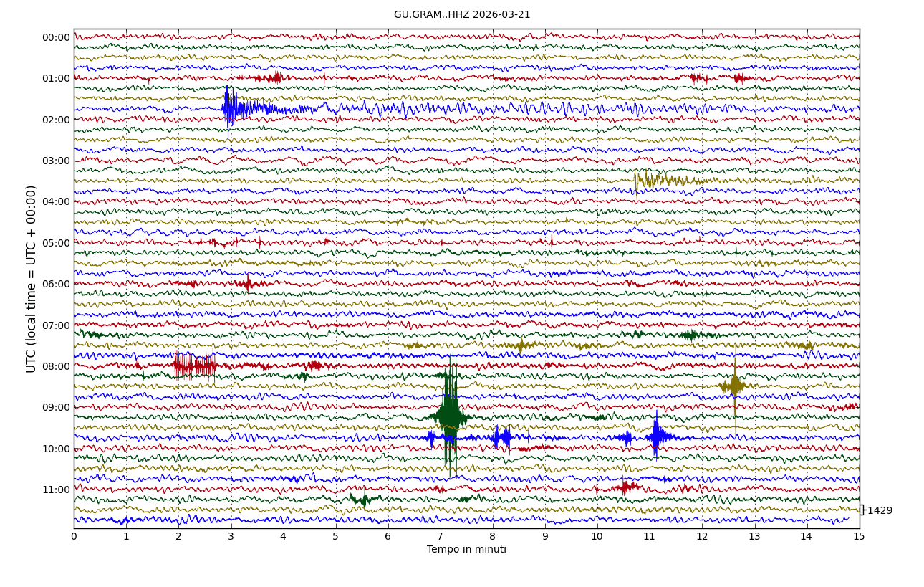Select the blue burst near minute 11
The height and width of the screenshot is (587, 924).
click(656, 436)
